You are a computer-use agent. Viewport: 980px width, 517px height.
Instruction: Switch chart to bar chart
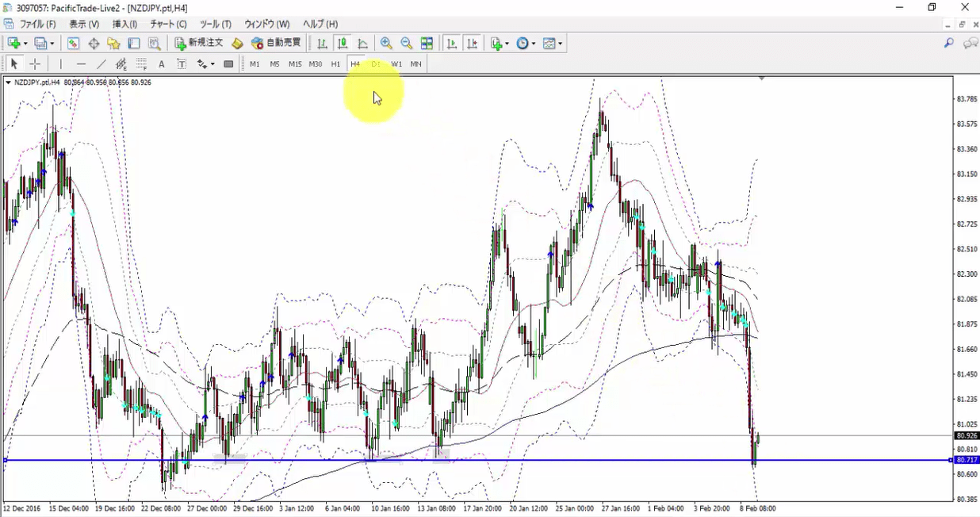(x=322, y=44)
